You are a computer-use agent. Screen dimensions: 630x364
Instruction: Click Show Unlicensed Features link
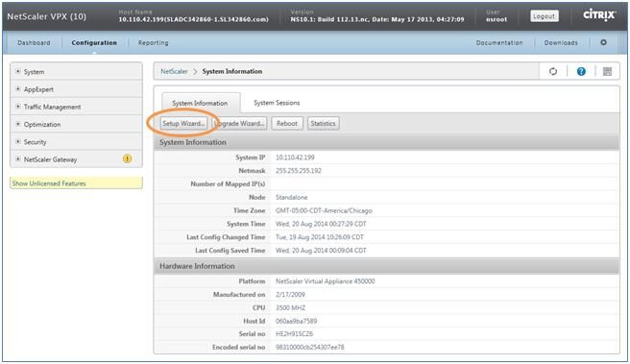click(49, 183)
